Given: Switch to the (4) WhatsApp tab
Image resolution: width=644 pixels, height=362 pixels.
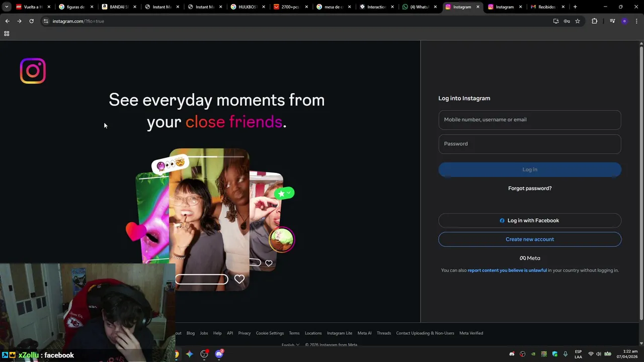Looking at the screenshot, I should (419, 7).
